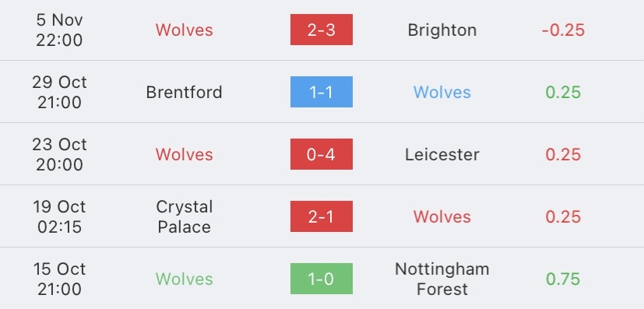The image size is (644, 309).
Task: Open the Wolves 1-0 Nottingham Forest score
Action: (321, 279)
